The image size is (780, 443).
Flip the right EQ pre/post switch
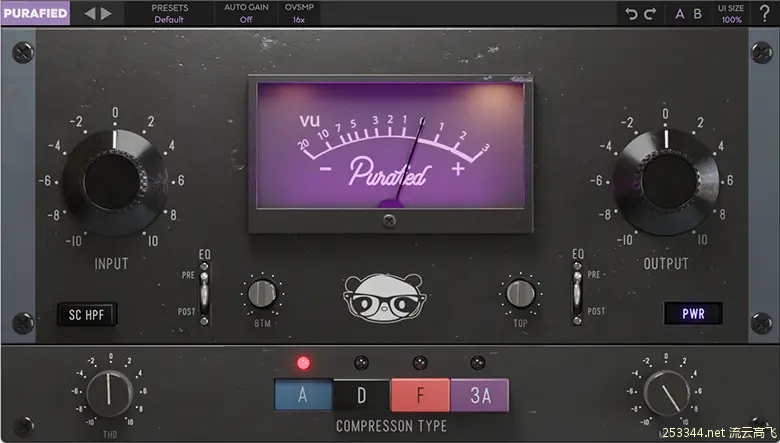[577, 293]
